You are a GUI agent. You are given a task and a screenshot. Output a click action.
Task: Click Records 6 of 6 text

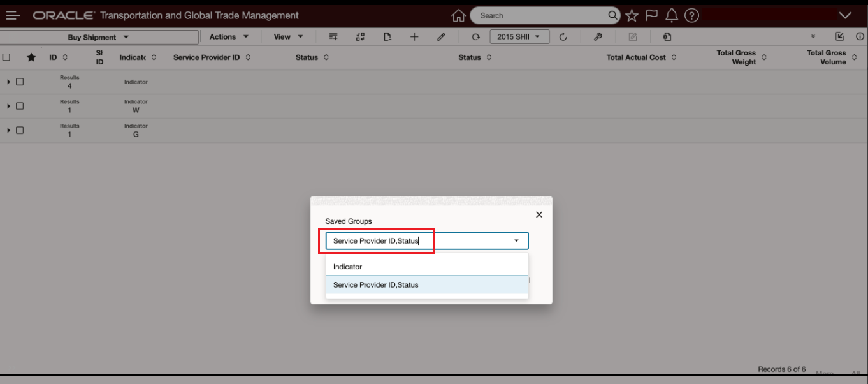[781, 369]
